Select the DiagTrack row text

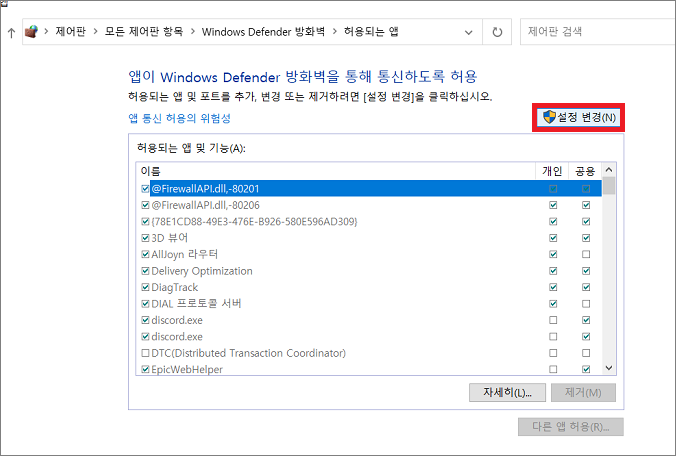coord(175,287)
